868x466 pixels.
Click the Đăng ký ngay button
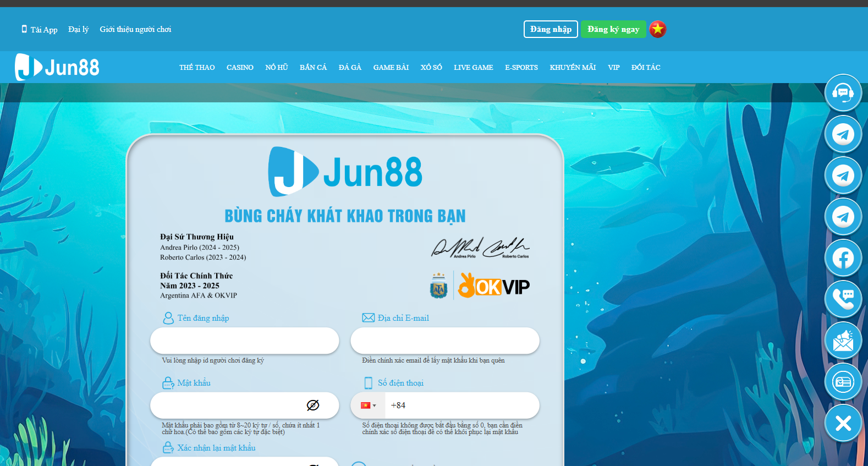(613, 29)
